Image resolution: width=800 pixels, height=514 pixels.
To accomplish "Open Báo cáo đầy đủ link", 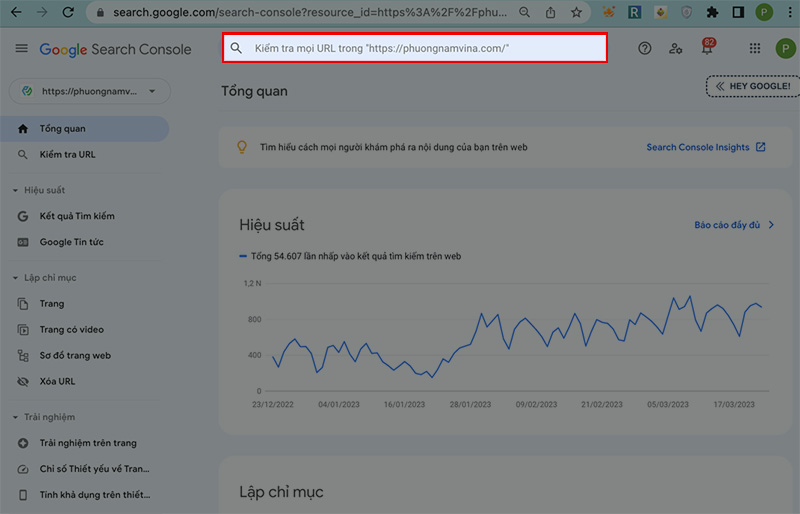I will (x=734, y=225).
